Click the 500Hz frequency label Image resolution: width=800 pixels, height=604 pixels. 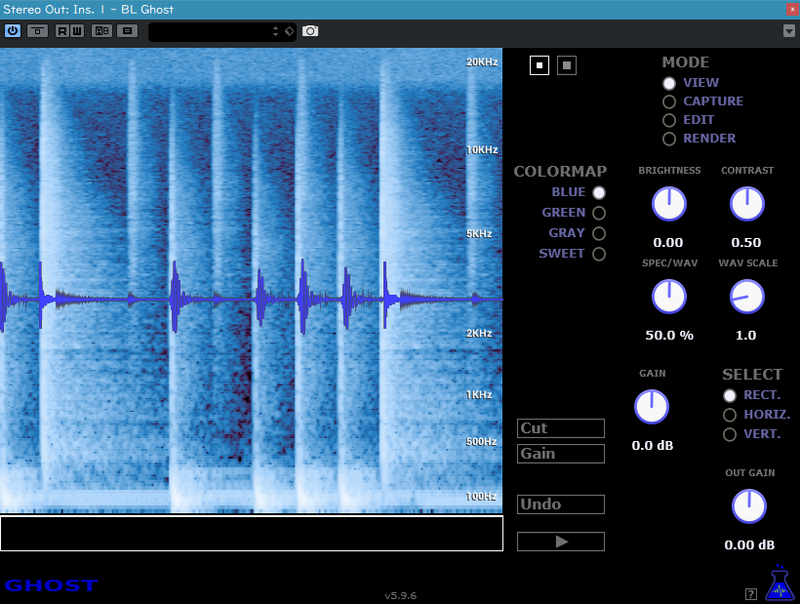click(x=481, y=442)
